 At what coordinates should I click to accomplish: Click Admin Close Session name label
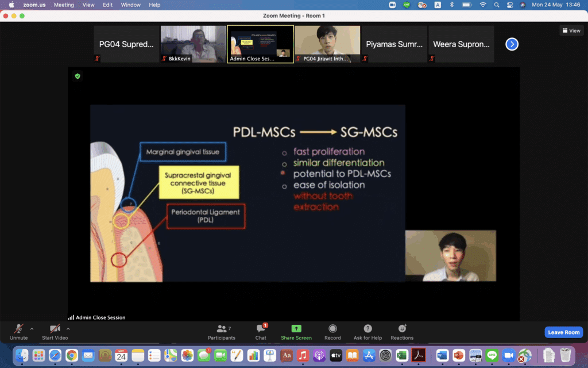coord(100,317)
